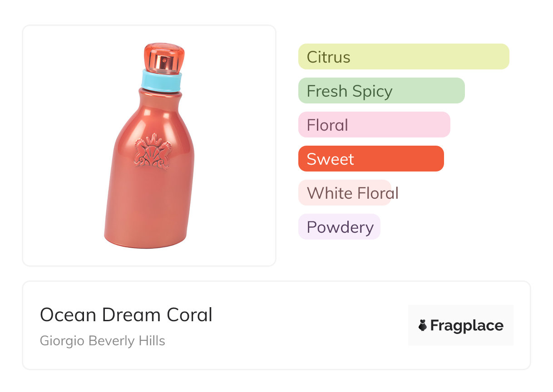
Task: Select the White Floral accord bar
Action: (x=345, y=193)
